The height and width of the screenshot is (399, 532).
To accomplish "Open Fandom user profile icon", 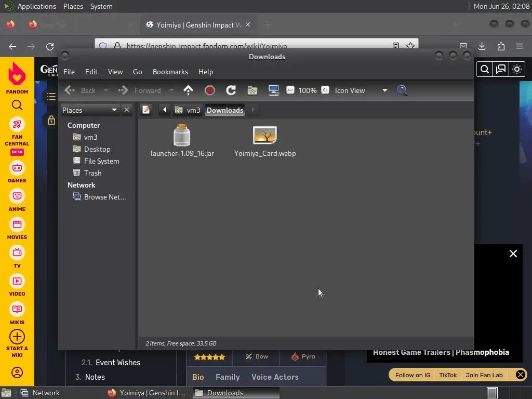I will [17, 373].
